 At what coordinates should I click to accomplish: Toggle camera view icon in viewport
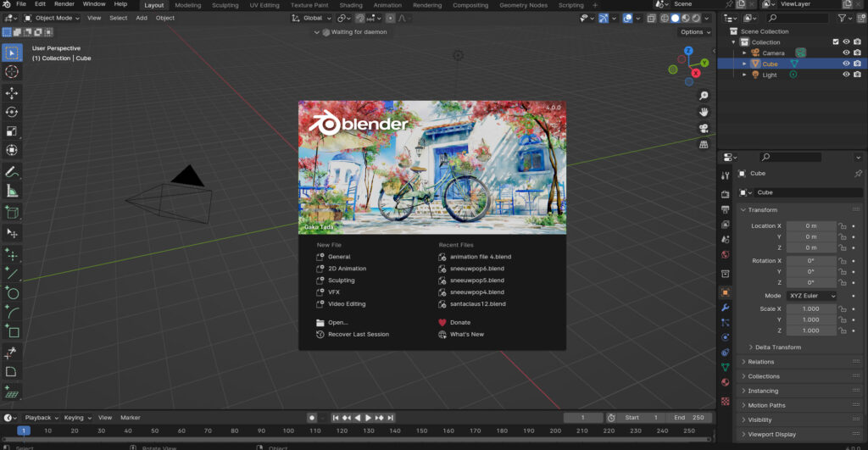[704, 128]
